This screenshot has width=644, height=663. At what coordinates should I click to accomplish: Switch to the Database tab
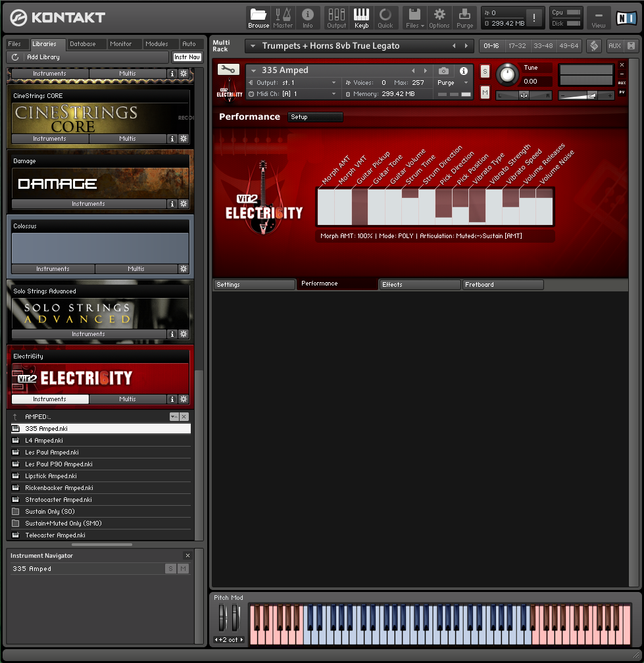pyautogui.click(x=82, y=44)
